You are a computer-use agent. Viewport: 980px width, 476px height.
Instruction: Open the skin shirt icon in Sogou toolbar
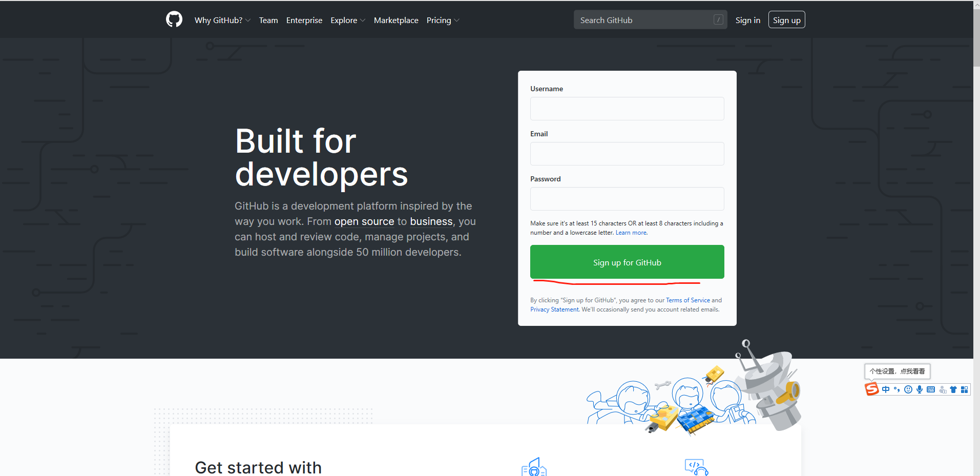953,389
